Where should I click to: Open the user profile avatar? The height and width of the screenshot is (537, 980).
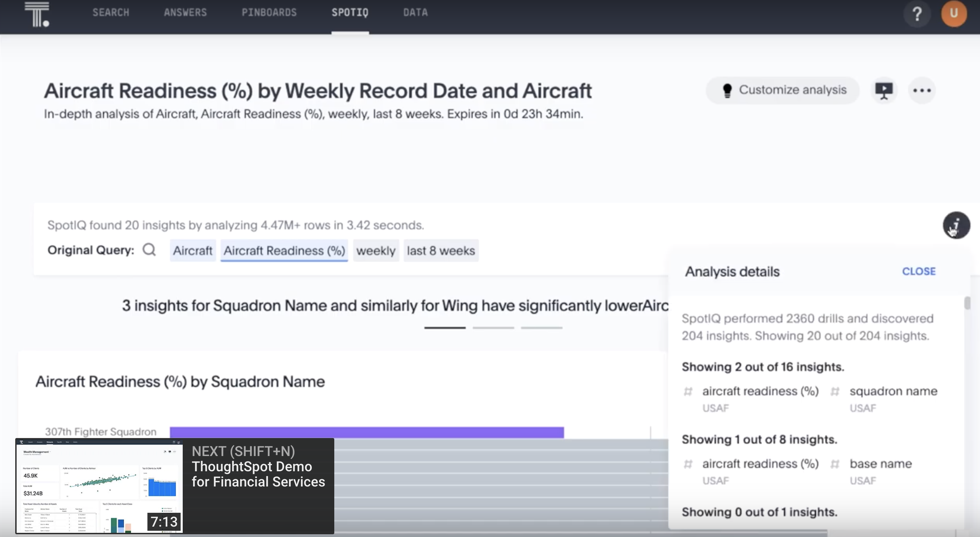tap(953, 14)
